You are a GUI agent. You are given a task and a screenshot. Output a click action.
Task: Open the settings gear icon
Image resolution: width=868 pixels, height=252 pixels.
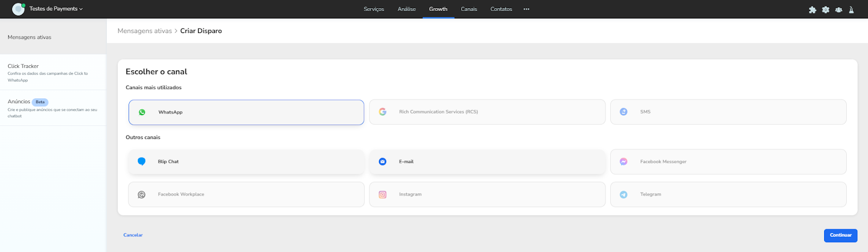coord(826,10)
